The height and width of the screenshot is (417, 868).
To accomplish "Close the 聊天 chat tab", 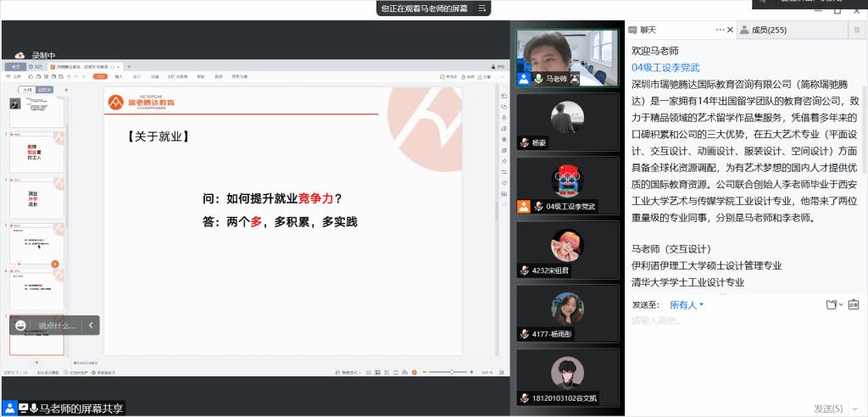I will [x=731, y=30].
